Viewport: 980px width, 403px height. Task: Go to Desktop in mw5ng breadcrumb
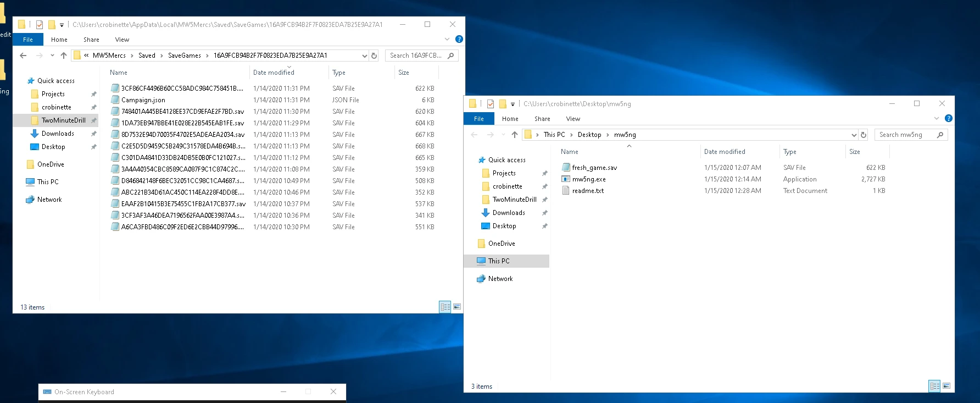(589, 135)
